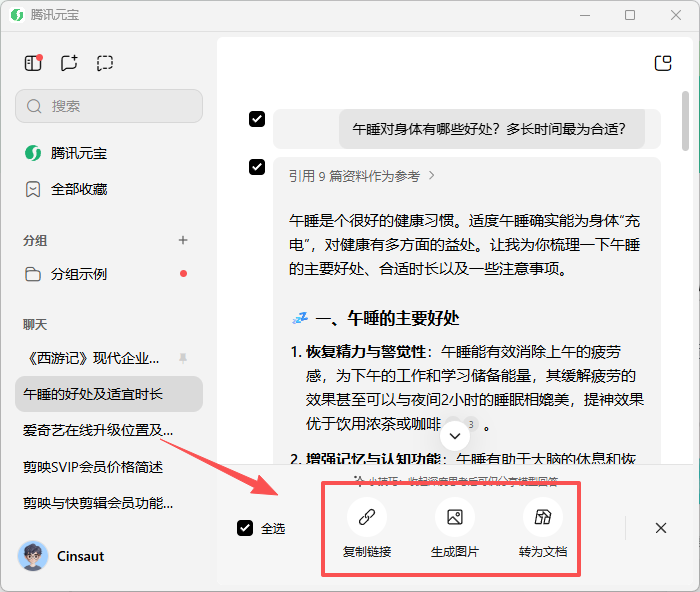Click the chat vertical scrollbar
The height and width of the screenshot is (592, 700).
685,121
